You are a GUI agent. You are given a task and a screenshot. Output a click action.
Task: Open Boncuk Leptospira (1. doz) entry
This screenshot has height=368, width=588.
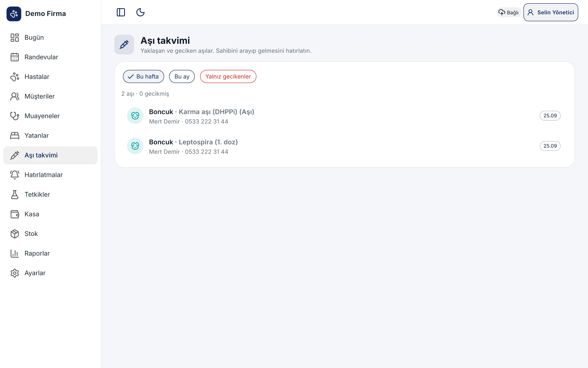pyautogui.click(x=344, y=146)
